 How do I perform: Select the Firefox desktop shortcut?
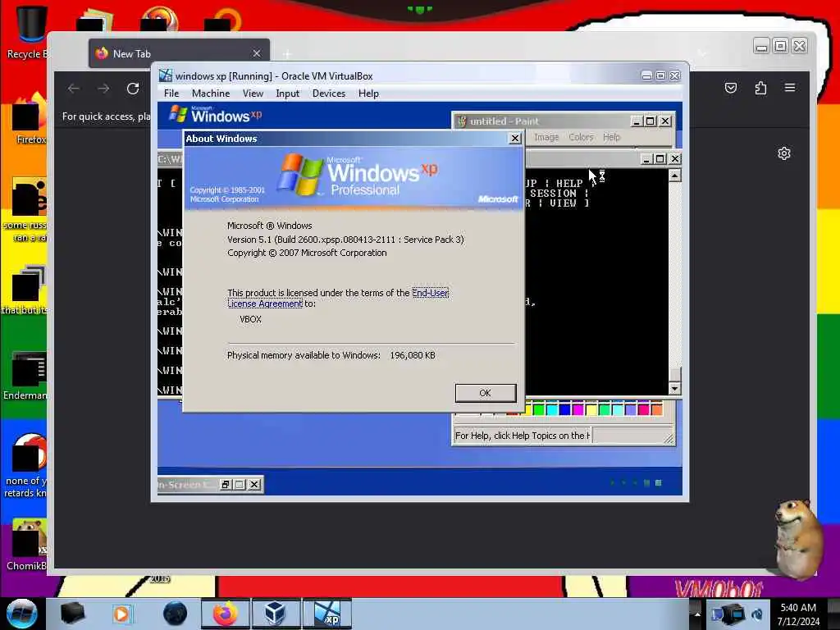[x=30, y=119]
